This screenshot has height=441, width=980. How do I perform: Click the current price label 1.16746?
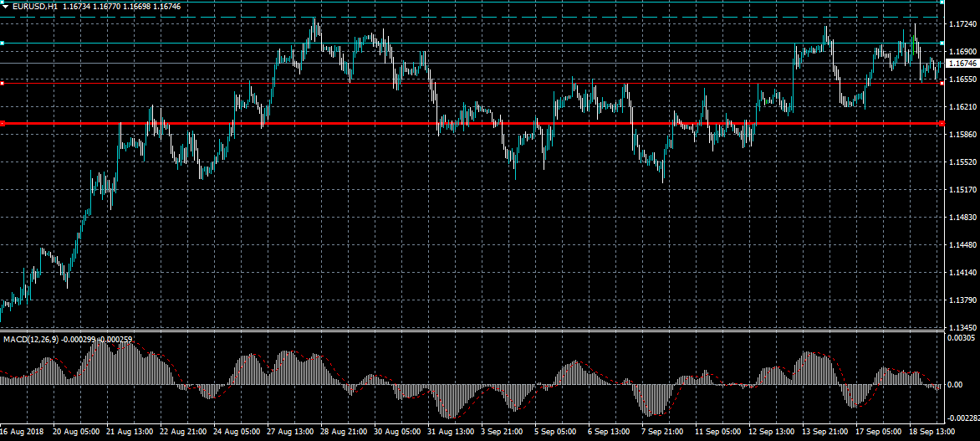point(962,64)
